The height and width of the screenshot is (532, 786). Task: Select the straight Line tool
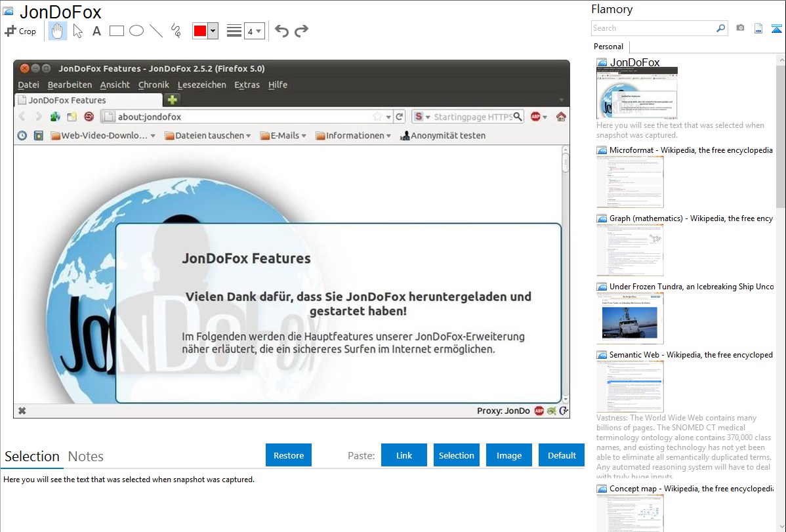point(156,31)
